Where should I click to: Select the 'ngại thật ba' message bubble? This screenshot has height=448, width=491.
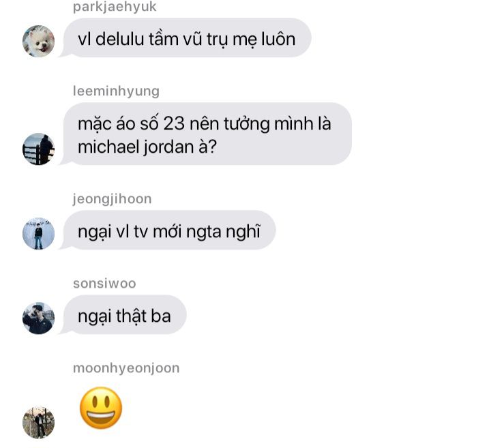click(x=125, y=314)
